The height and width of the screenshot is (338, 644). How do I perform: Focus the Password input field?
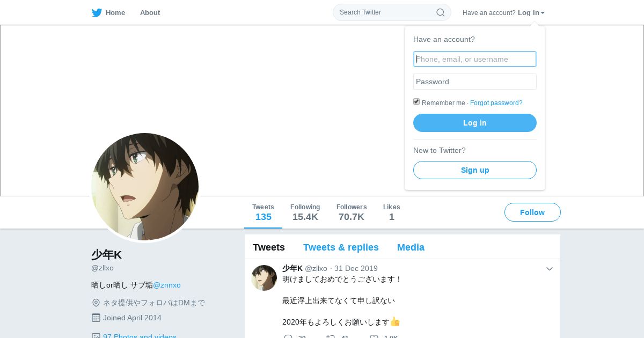coord(475,82)
